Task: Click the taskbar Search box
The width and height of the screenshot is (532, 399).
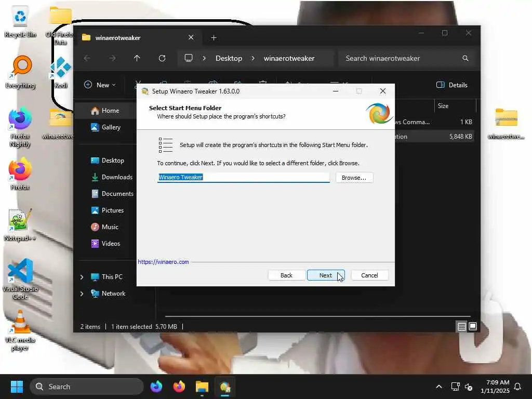Action: tap(87, 387)
